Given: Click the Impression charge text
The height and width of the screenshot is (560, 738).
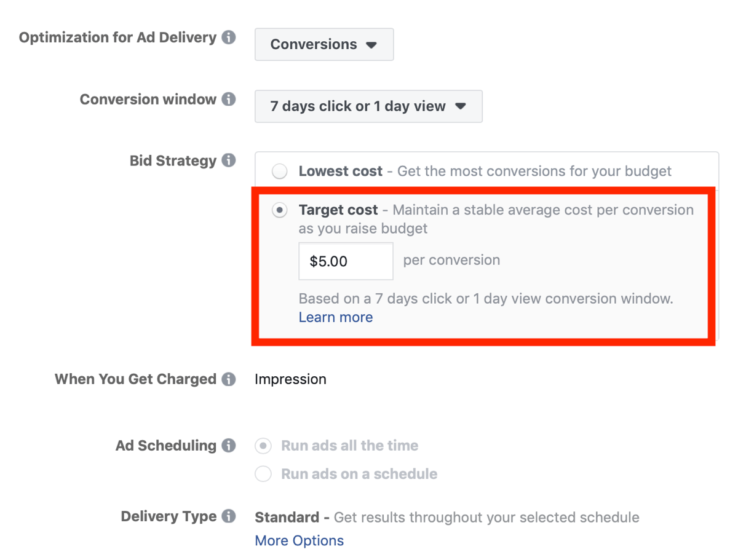Looking at the screenshot, I should tap(290, 379).
